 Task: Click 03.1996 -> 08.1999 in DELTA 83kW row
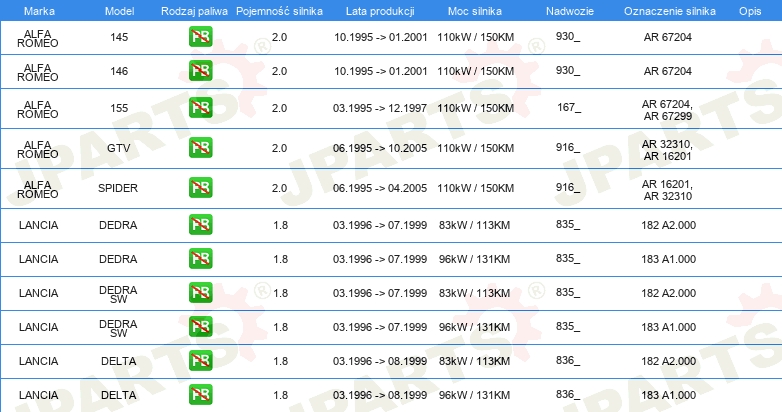[380, 361]
